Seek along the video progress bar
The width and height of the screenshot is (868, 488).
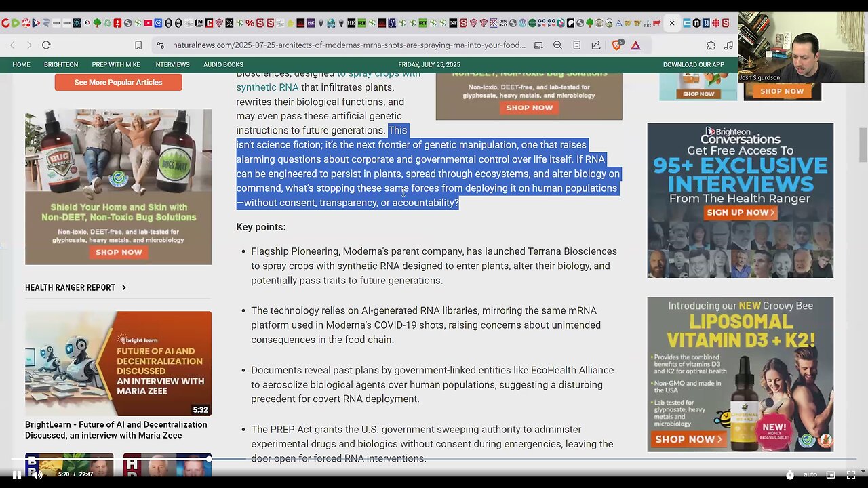(434, 459)
